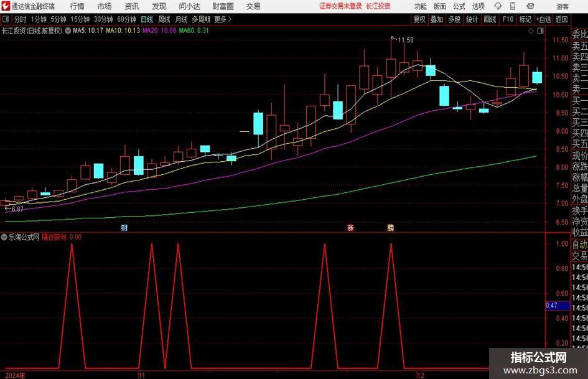
Task: Open the 功能 menu
Action: coord(421,6)
